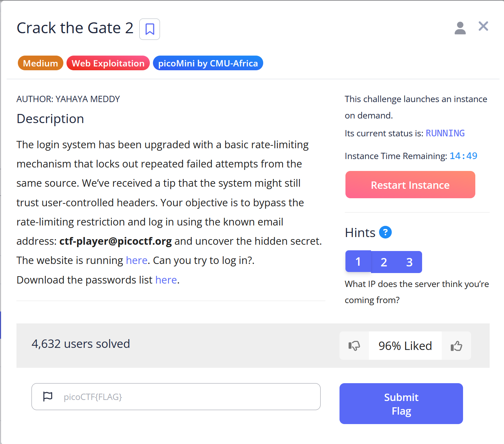Close the challenge dialog with the X
Image resolution: width=504 pixels, height=444 pixels.
pyautogui.click(x=483, y=26)
